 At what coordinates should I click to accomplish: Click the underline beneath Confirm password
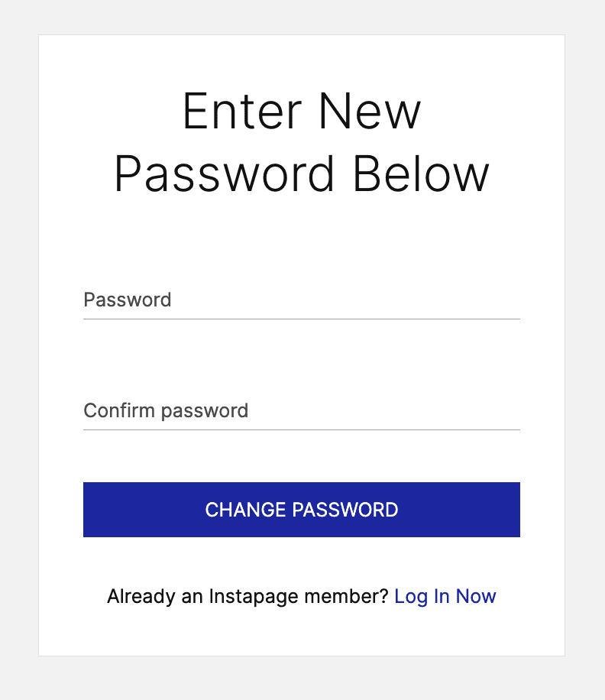(x=302, y=430)
